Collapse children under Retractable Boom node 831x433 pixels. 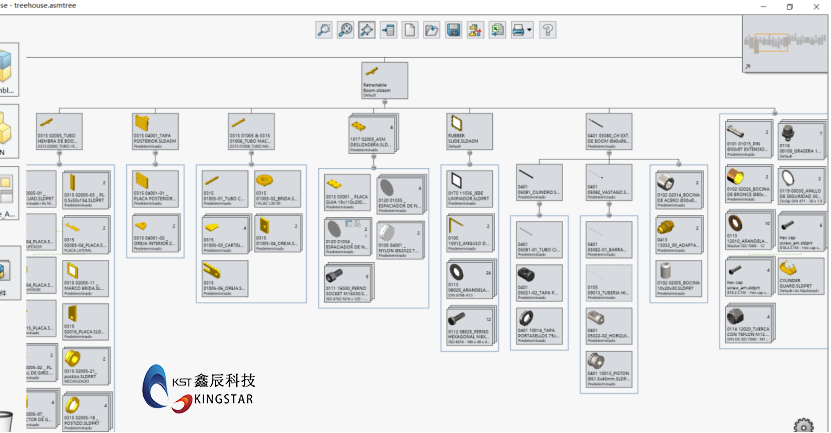(385, 103)
